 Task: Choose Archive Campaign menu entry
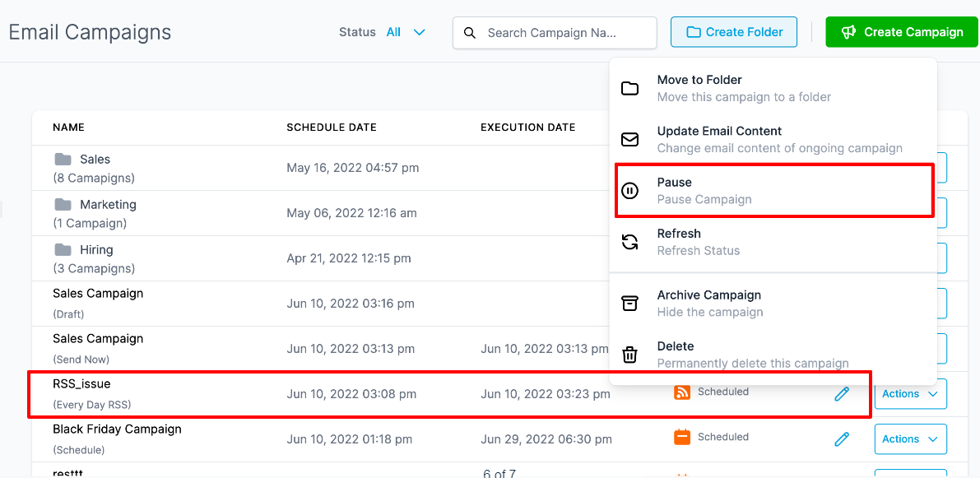coord(773,303)
